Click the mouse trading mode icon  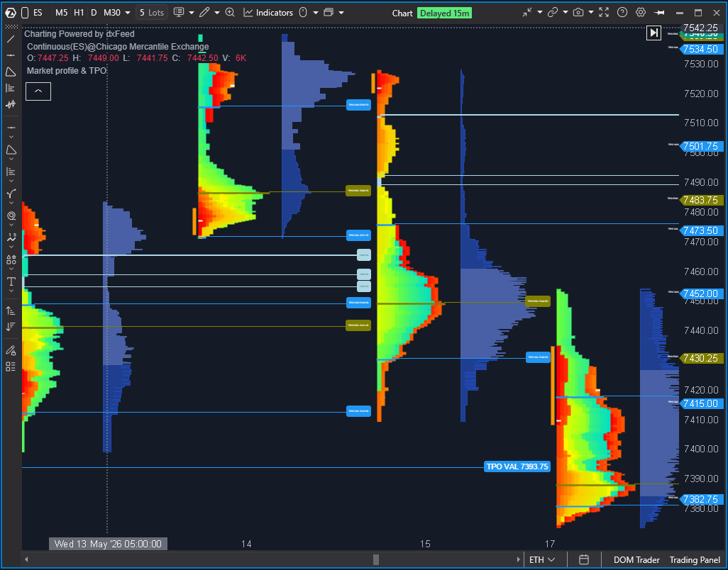pyautogui.click(x=303, y=13)
